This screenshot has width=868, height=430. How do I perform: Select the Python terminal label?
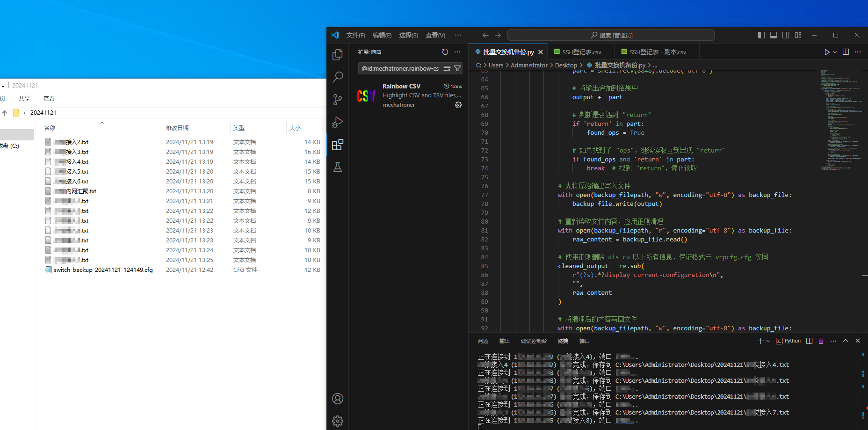click(x=788, y=341)
